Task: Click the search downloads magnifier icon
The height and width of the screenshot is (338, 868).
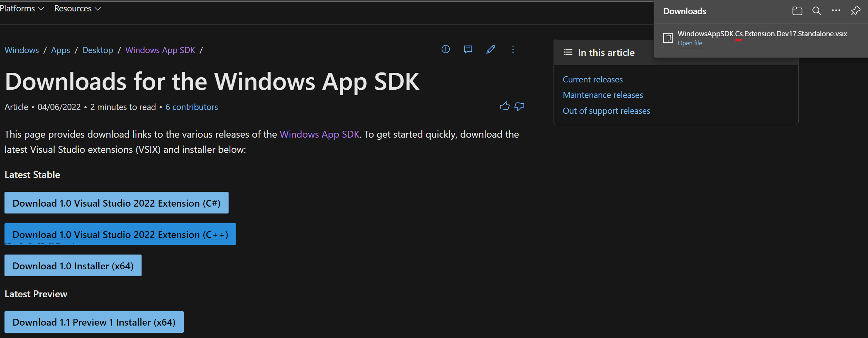Action: pyautogui.click(x=816, y=11)
